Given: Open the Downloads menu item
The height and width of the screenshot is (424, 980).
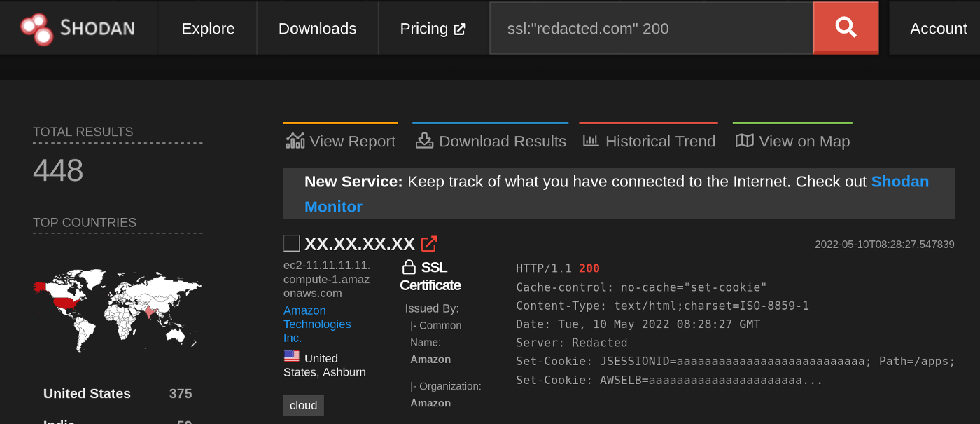Looking at the screenshot, I should [317, 28].
